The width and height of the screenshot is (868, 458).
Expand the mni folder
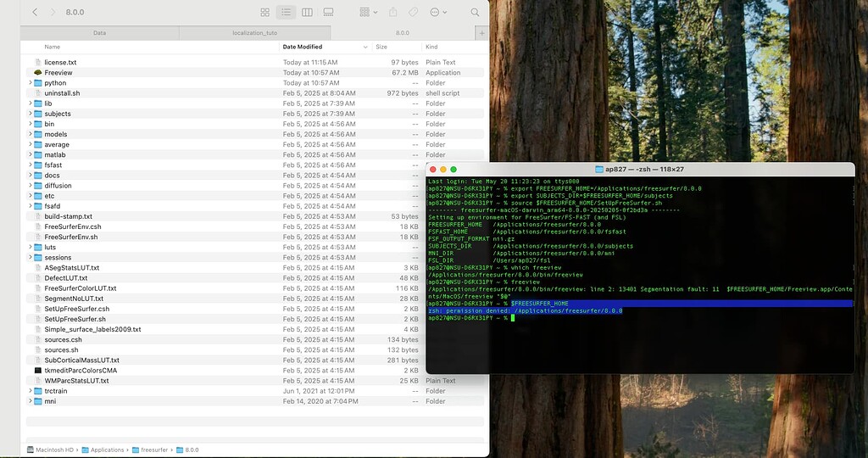[x=31, y=401]
